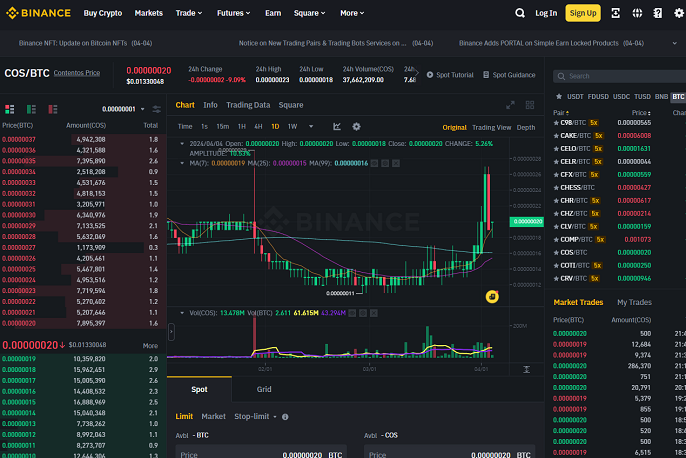Favorite the CAKE/BTC pair star
The image size is (686, 458).
coord(556,136)
